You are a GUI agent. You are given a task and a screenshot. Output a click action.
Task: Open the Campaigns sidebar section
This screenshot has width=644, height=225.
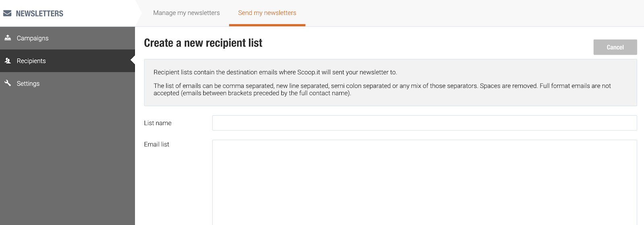(x=67, y=38)
